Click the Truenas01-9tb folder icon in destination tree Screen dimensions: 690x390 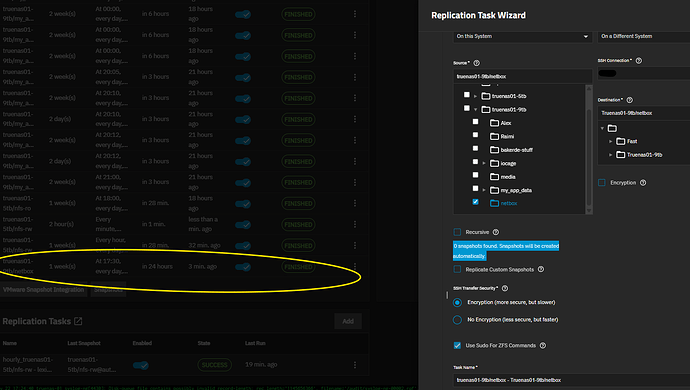620,155
